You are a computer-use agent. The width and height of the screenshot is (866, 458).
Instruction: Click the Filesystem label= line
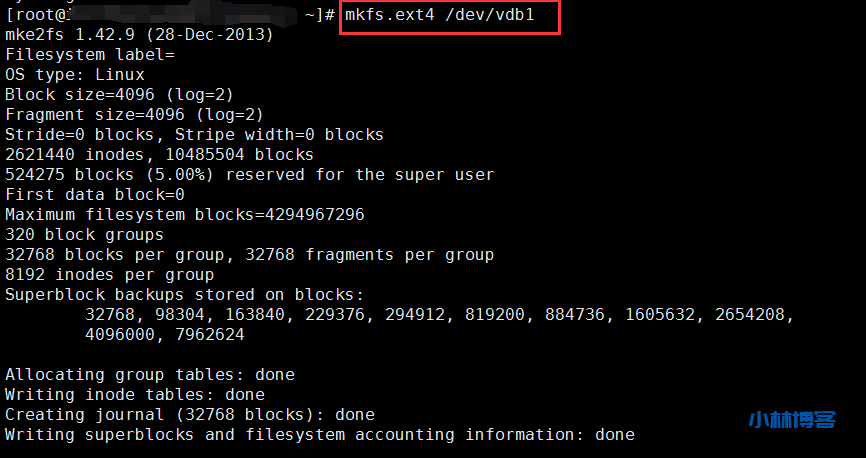click(x=90, y=55)
